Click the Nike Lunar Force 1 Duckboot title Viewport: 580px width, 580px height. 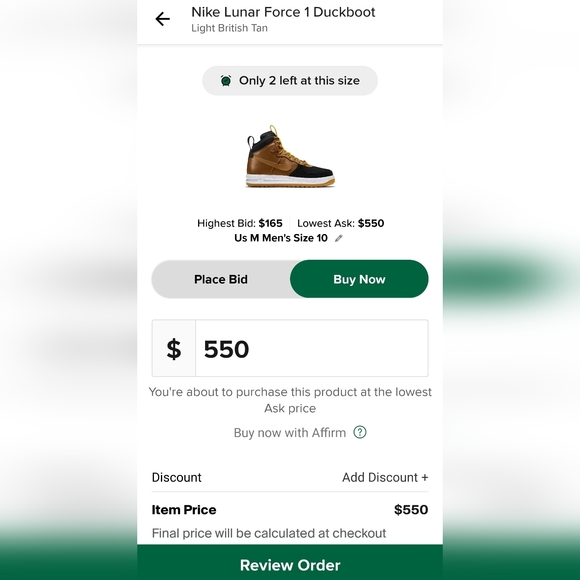pyautogui.click(x=283, y=12)
